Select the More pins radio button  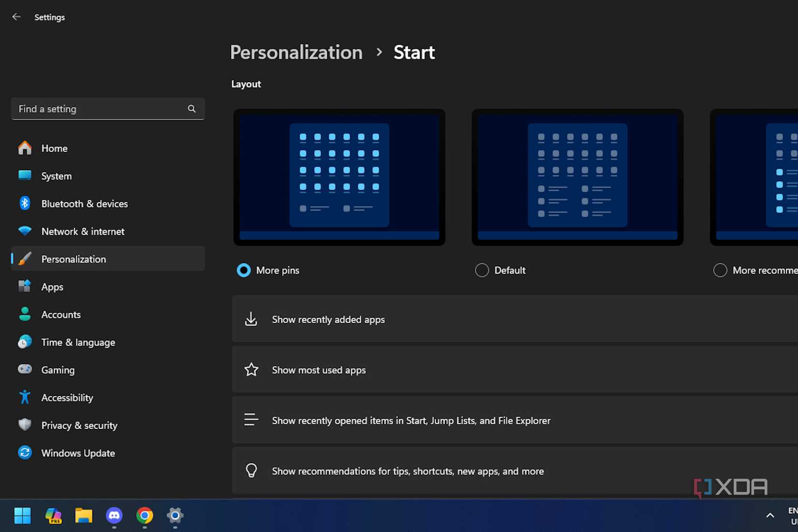[x=244, y=270]
